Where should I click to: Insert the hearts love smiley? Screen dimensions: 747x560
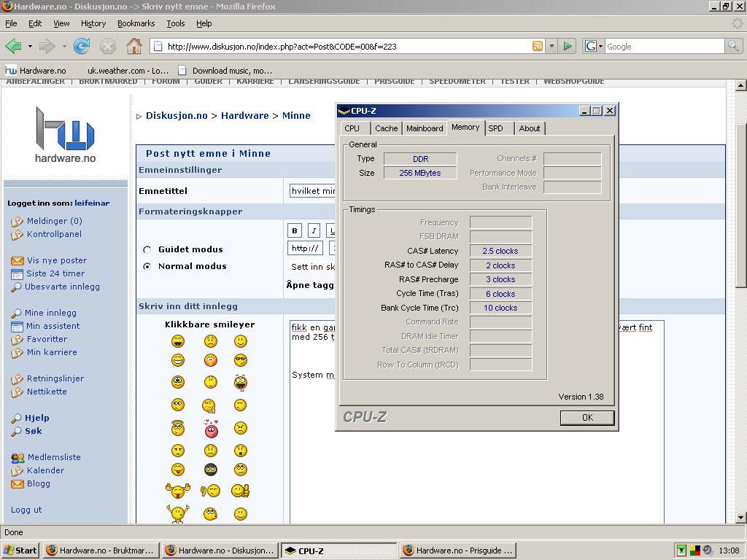(211, 429)
